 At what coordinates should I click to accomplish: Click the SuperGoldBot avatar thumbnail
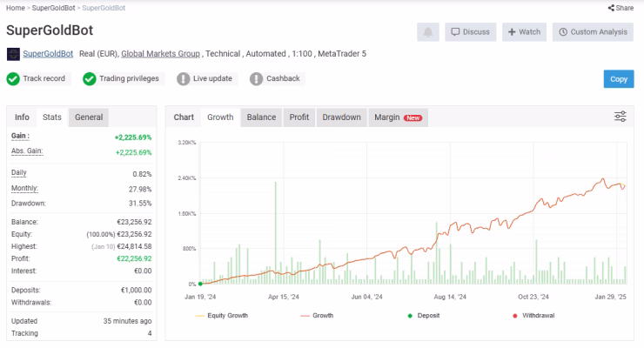(13, 54)
